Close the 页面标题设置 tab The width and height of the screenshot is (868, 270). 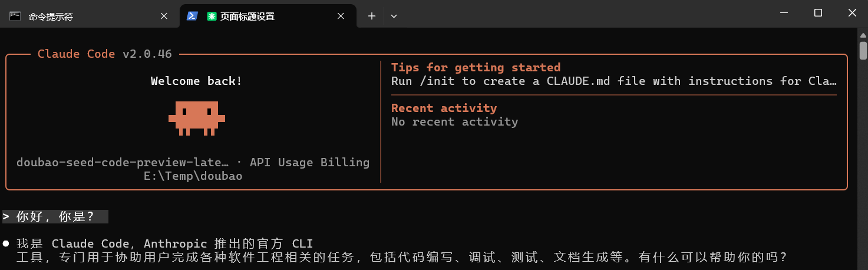(x=341, y=17)
